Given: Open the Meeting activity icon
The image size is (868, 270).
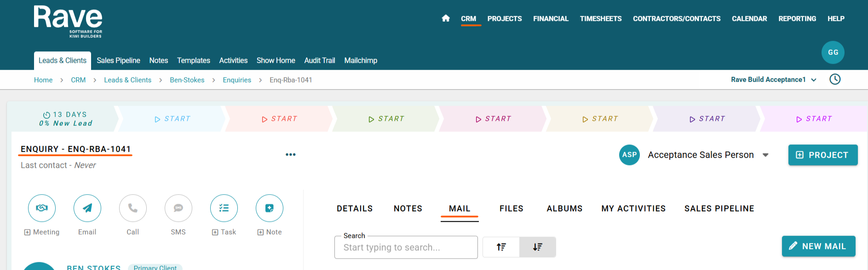Looking at the screenshot, I should pos(42,208).
